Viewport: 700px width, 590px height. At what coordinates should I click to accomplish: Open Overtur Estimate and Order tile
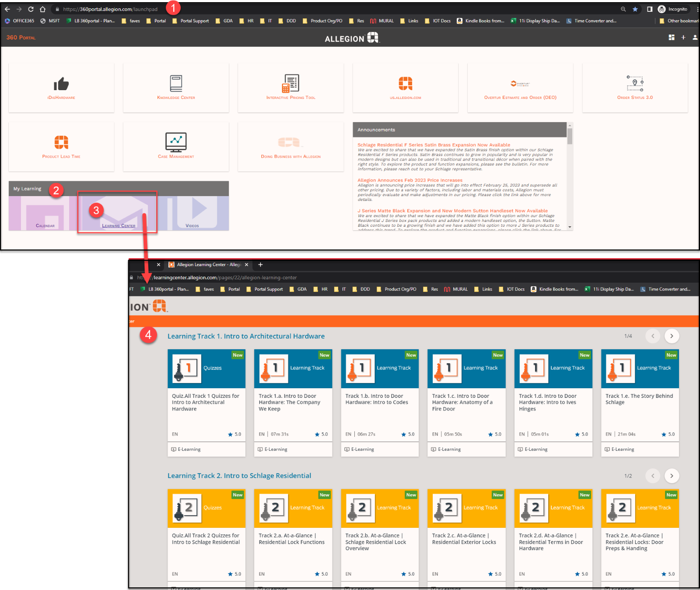pos(520,88)
